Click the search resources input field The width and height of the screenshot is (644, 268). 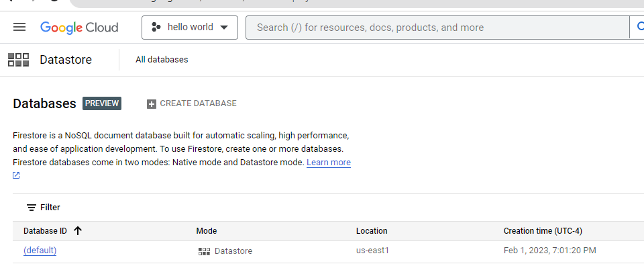(x=437, y=28)
